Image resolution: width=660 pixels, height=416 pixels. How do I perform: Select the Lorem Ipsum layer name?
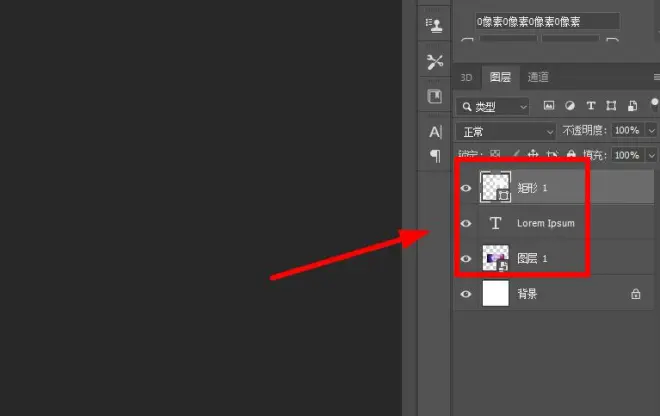coord(545,223)
